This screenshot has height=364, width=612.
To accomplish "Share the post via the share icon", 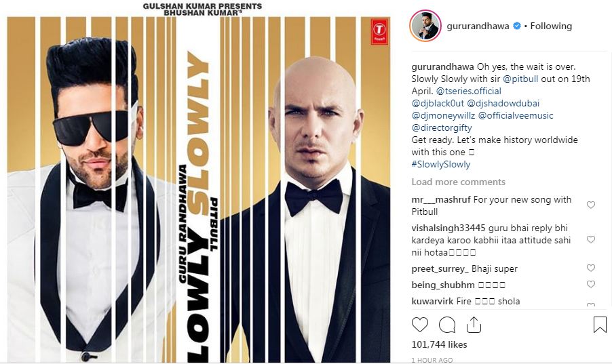I will 474,325.
